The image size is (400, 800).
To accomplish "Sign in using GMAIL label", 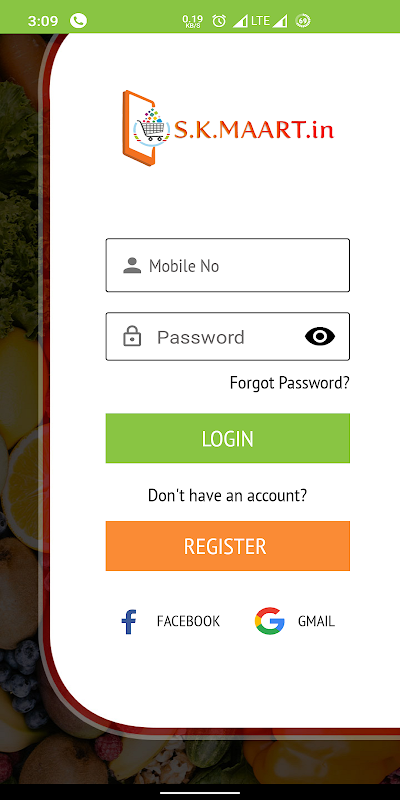I will [316, 621].
